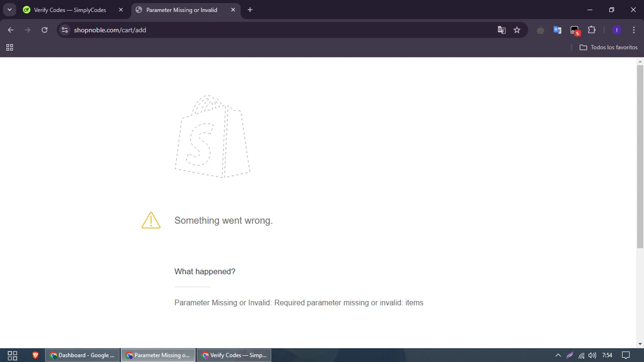This screenshot has width=644, height=362.
Task: Click the 'What happened?' text
Action: click(205, 271)
